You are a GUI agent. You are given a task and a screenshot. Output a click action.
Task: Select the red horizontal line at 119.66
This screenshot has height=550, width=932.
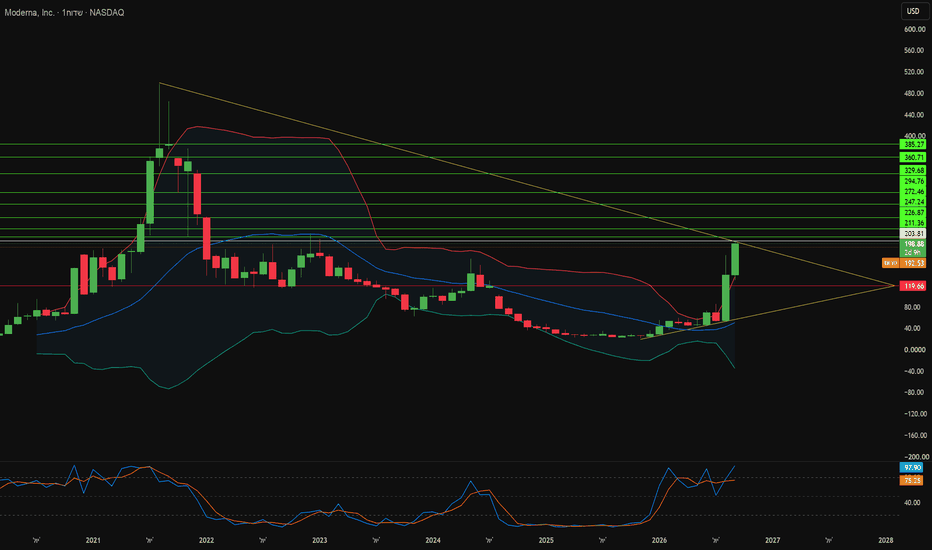(x=446, y=286)
